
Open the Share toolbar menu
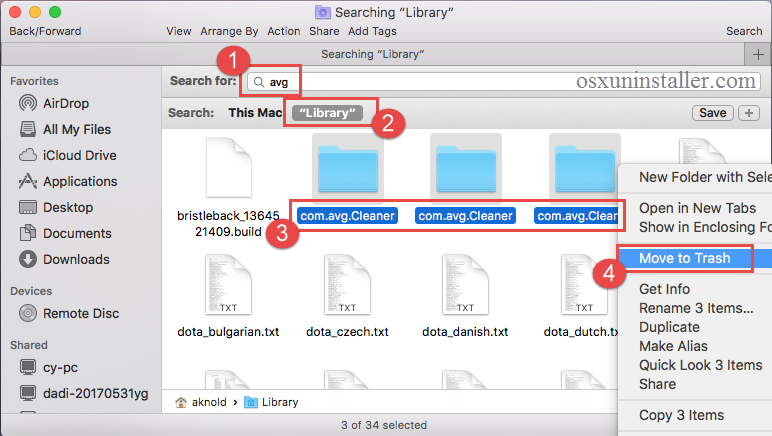click(324, 31)
